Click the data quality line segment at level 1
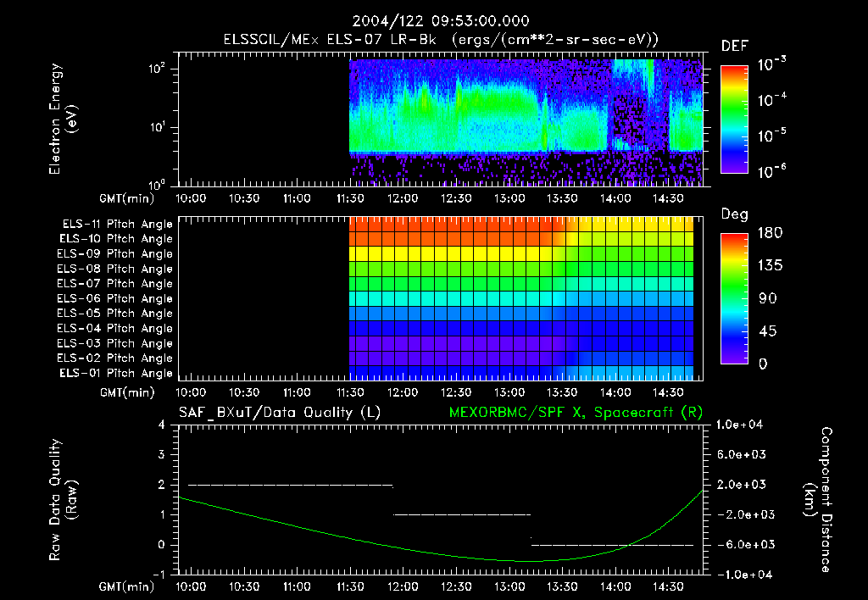This screenshot has height=600, width=868. click(x=462, y=514)
